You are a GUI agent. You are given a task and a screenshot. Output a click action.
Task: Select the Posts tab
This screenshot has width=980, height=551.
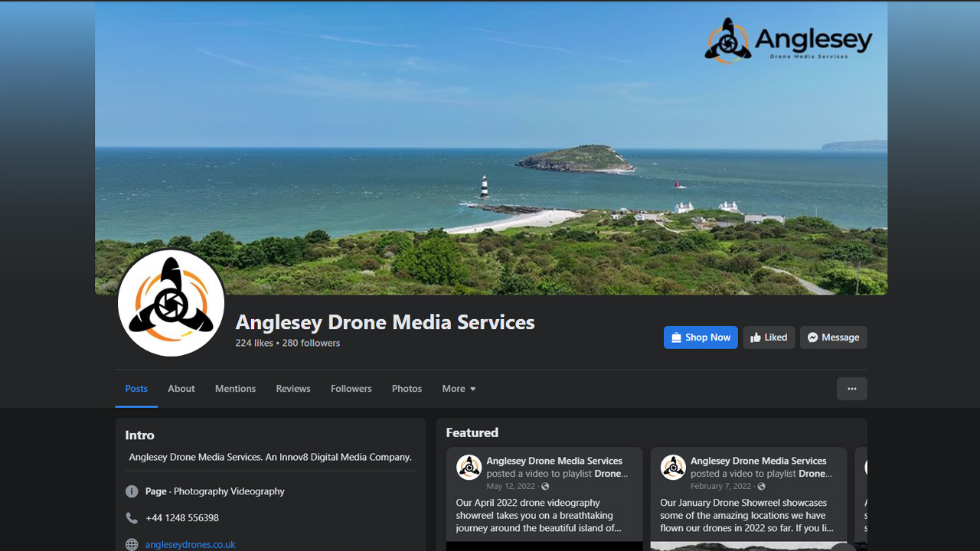point(136,389)
